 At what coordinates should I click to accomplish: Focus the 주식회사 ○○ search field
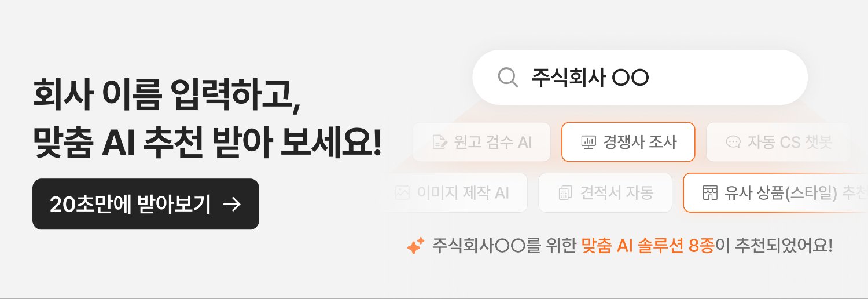[x=640, y=77]
